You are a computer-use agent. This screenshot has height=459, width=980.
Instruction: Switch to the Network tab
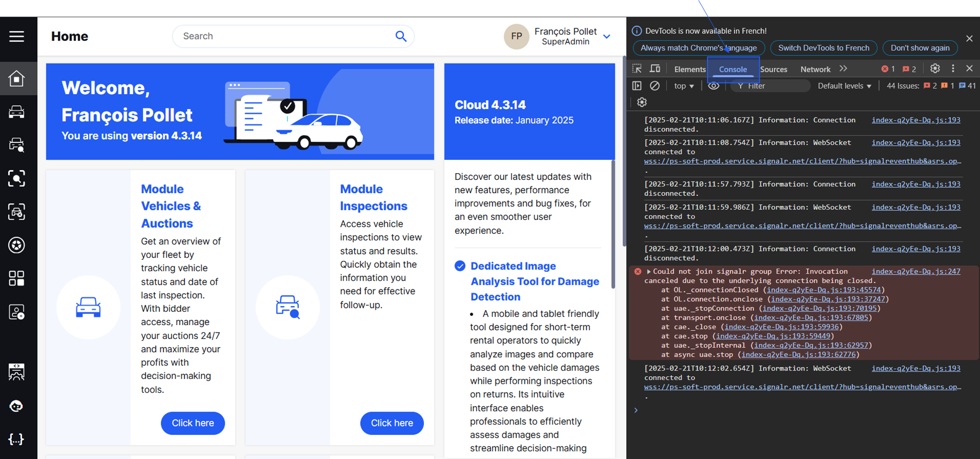tap(815, 70)
